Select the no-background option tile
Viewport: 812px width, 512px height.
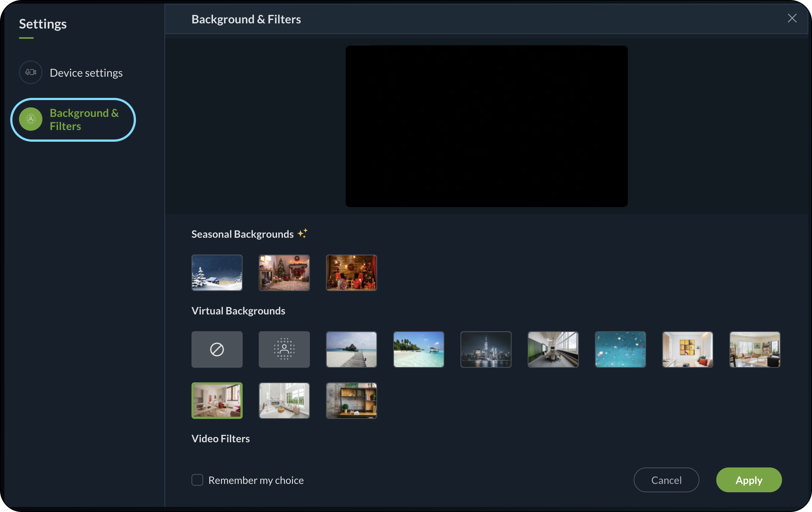tap(217, 349)
